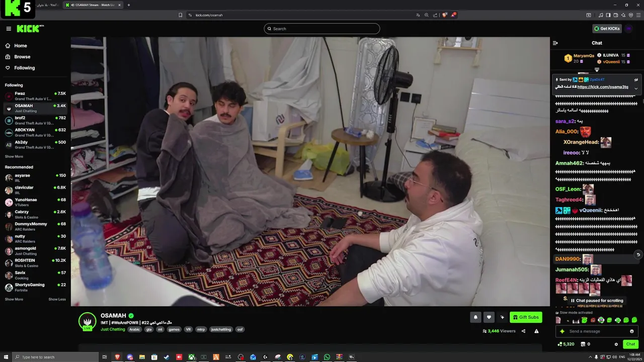This screenshot has width=644, height=362.
Task: Click the Send a message field
Action: 597,331
